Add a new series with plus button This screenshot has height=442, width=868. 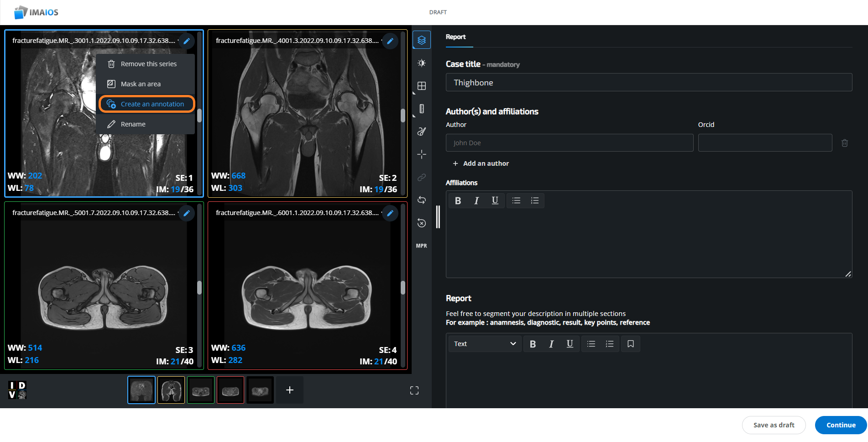click(x=290, y=390)
